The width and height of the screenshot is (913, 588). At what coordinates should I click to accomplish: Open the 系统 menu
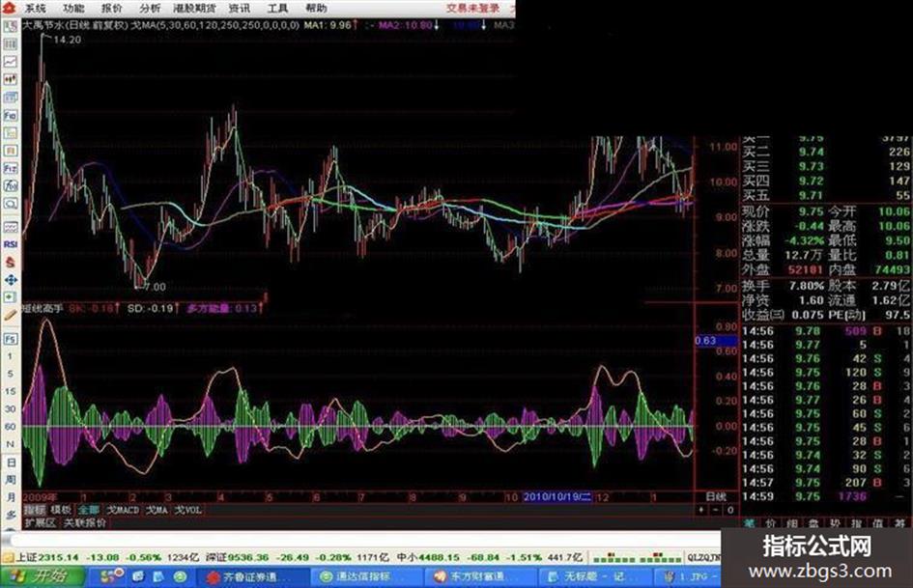coord(36,8)
